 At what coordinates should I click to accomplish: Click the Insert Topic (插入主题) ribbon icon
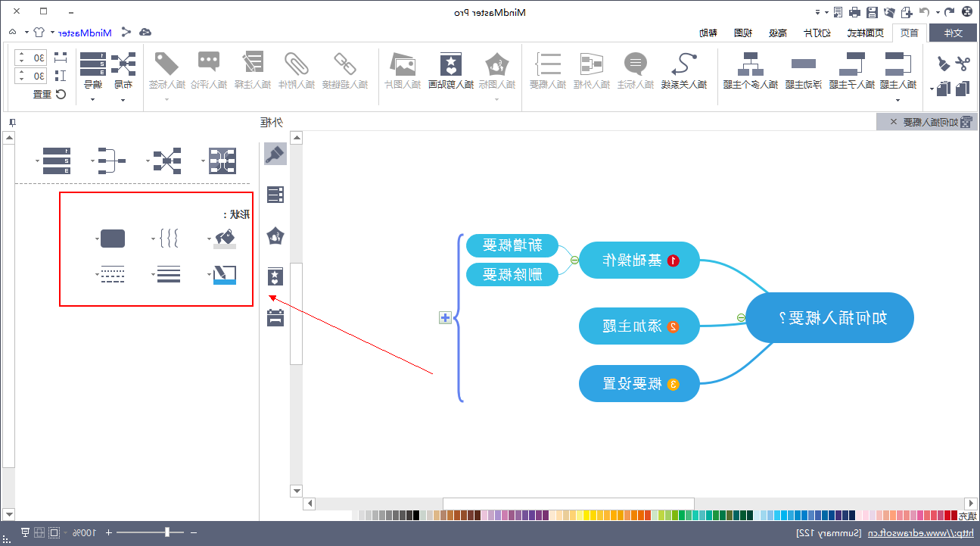[x=898, y=63]
